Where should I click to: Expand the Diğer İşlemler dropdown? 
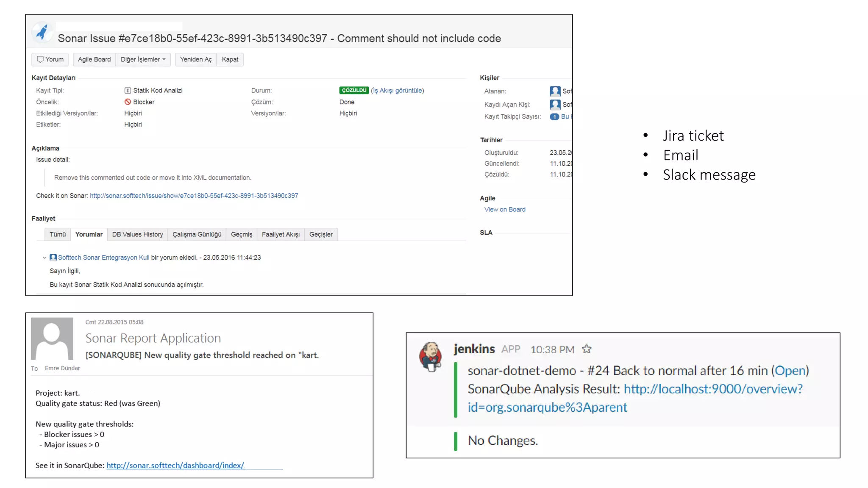143,59
